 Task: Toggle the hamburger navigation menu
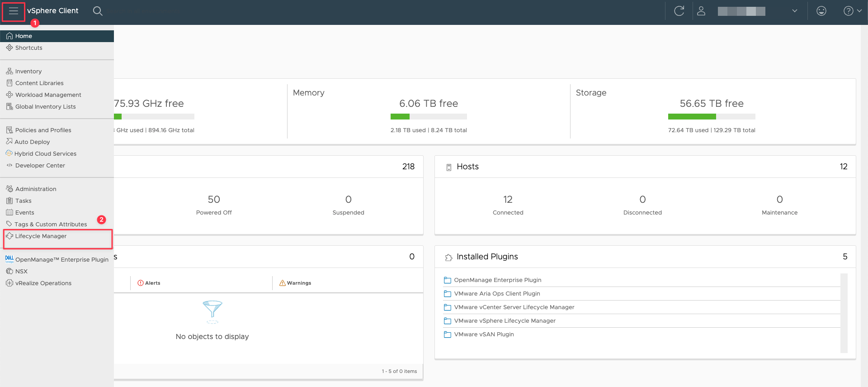click(x=14, y=11)
